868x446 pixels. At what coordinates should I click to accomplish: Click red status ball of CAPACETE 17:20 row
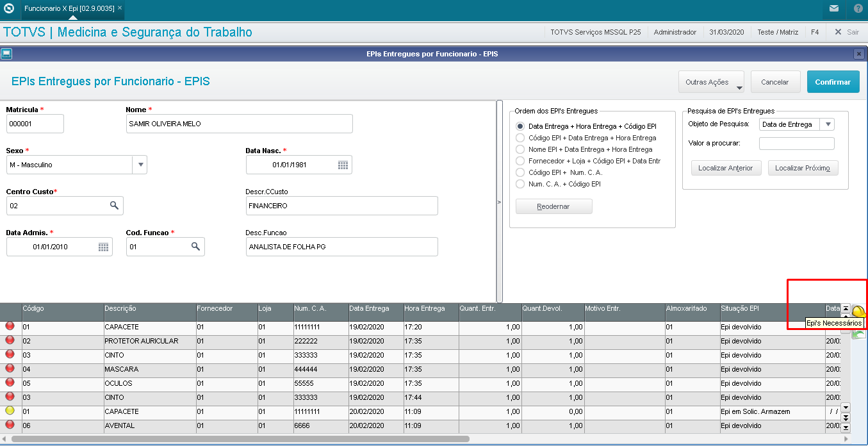click(x=10, y=326)
